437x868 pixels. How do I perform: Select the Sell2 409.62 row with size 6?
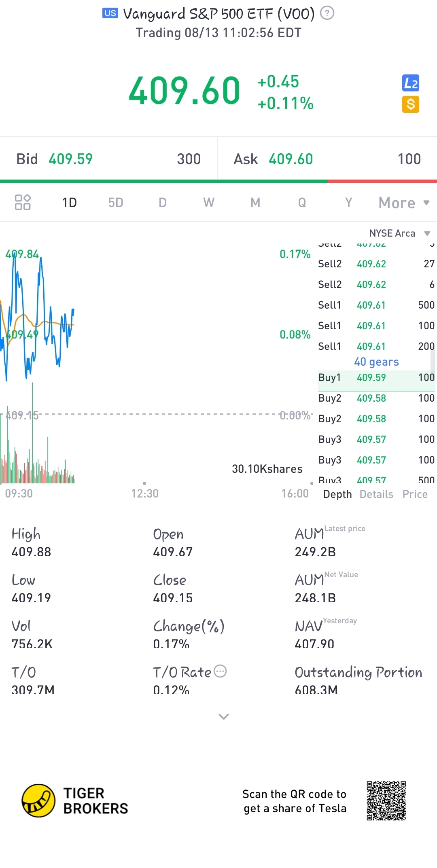pos(376,284)
